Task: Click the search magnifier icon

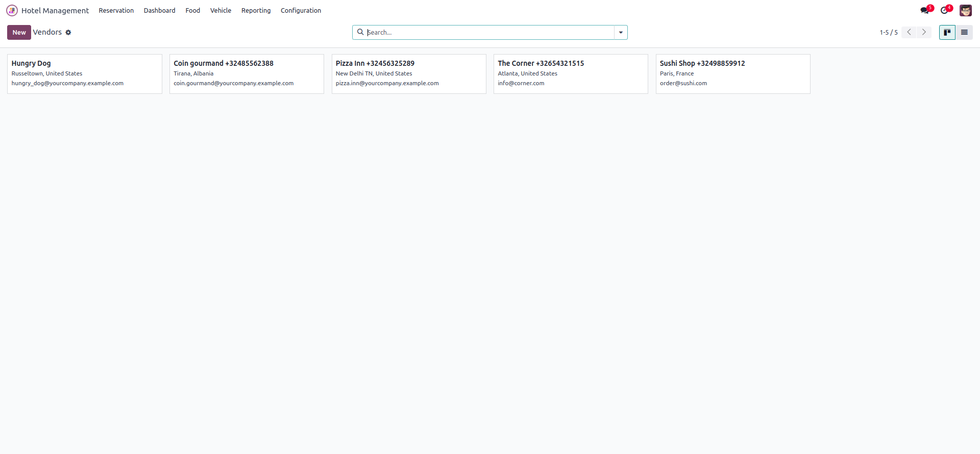Action: [x=360, y=32]
